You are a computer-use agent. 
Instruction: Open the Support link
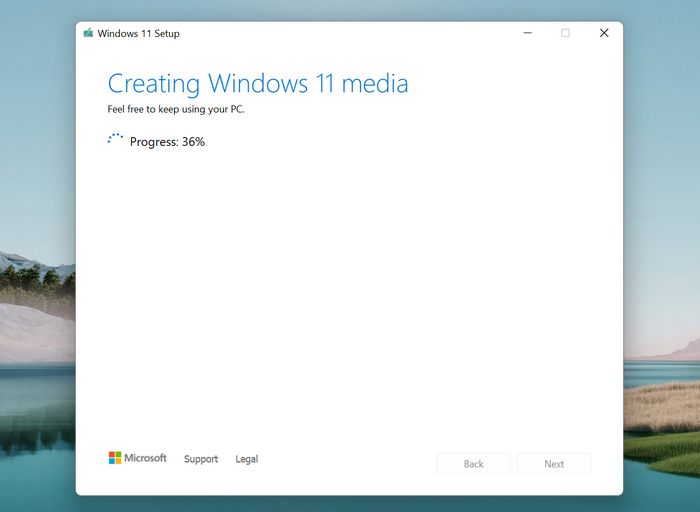tap(201, 459)
